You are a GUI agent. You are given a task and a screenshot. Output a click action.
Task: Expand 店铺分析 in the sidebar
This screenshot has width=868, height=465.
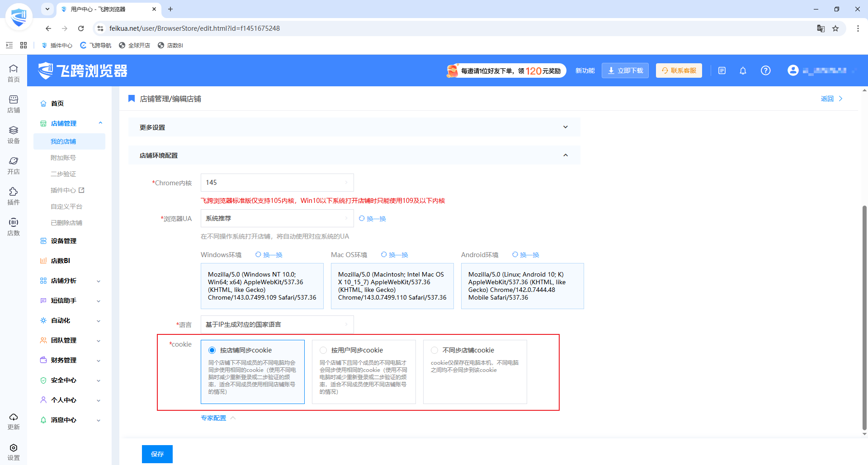(x=70, y=281)
